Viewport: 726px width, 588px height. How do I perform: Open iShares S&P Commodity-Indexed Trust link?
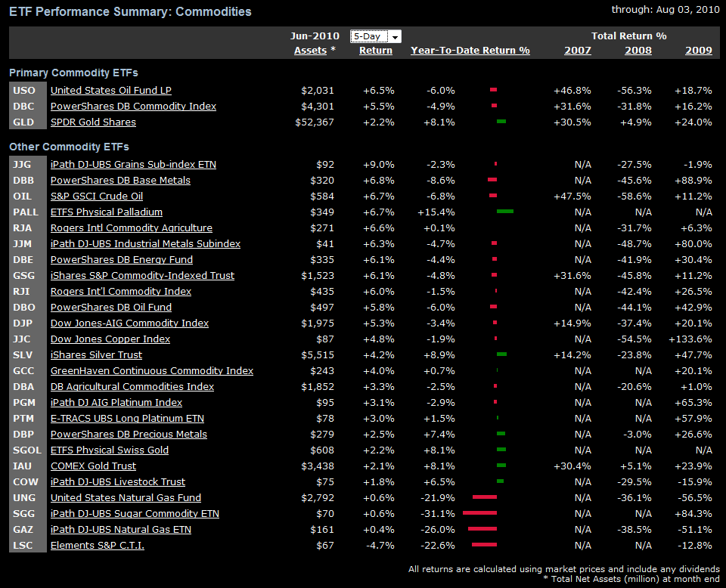pos(143,276)
